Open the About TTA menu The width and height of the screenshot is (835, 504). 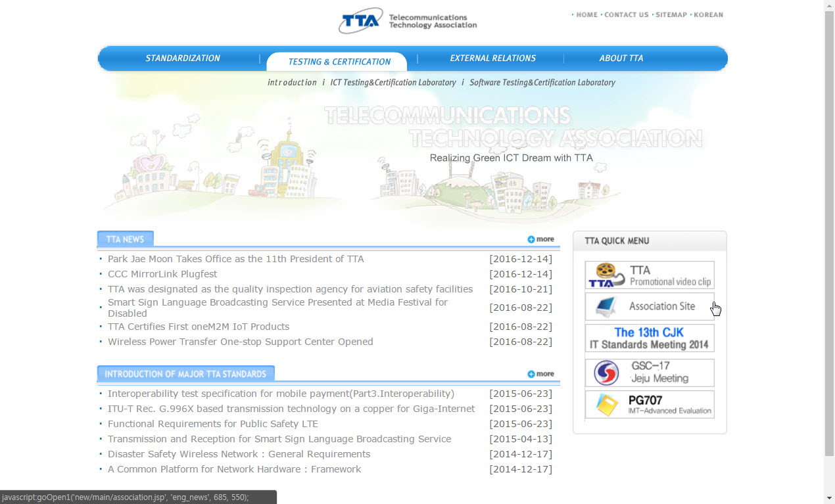(621, 58)
